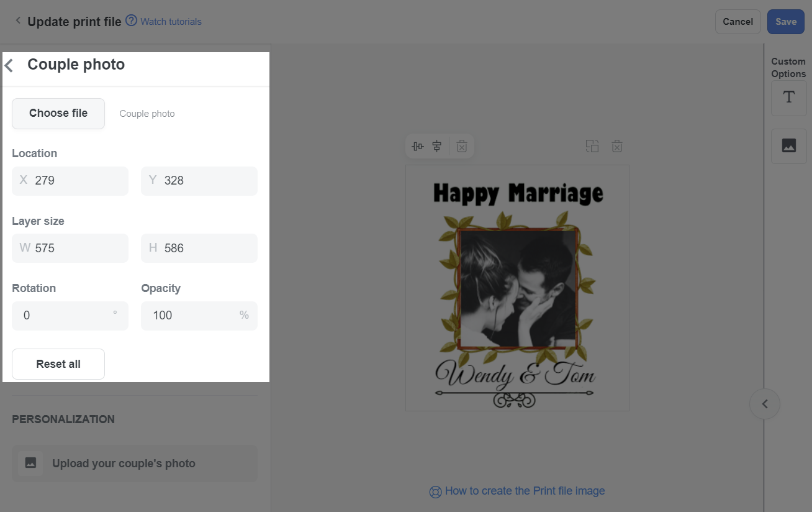This screenshot has height=512, width=812.
Task: Click lifebuoy icon near print file help
Action: point(435,492)
